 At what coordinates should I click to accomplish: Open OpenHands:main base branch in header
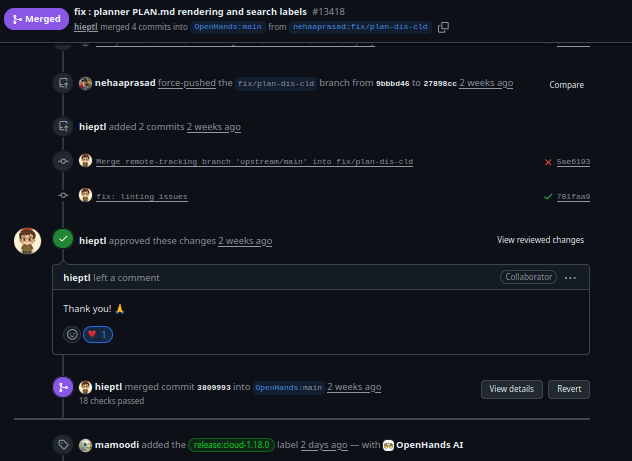point(228,27)
